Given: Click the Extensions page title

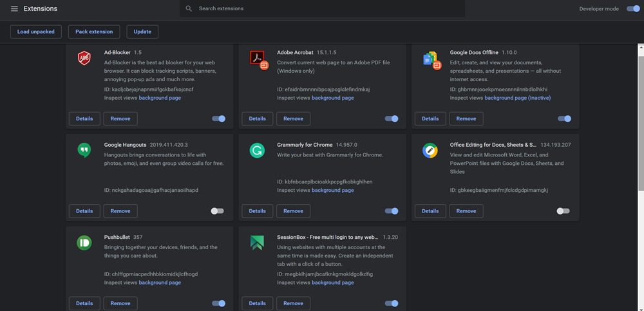Looking at the screenshot, I should [40, 8].
